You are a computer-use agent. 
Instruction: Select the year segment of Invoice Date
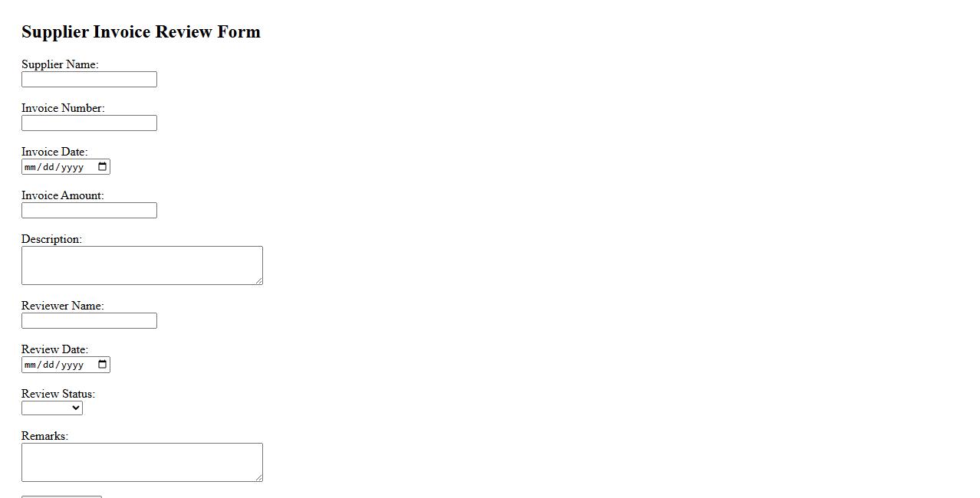click(72, 167)
